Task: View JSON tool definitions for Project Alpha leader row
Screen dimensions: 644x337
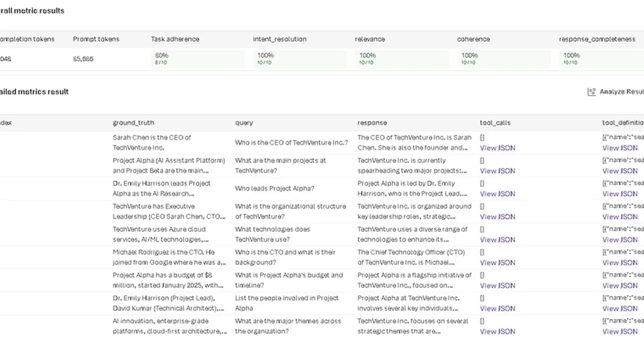Action: coord(620,194)
